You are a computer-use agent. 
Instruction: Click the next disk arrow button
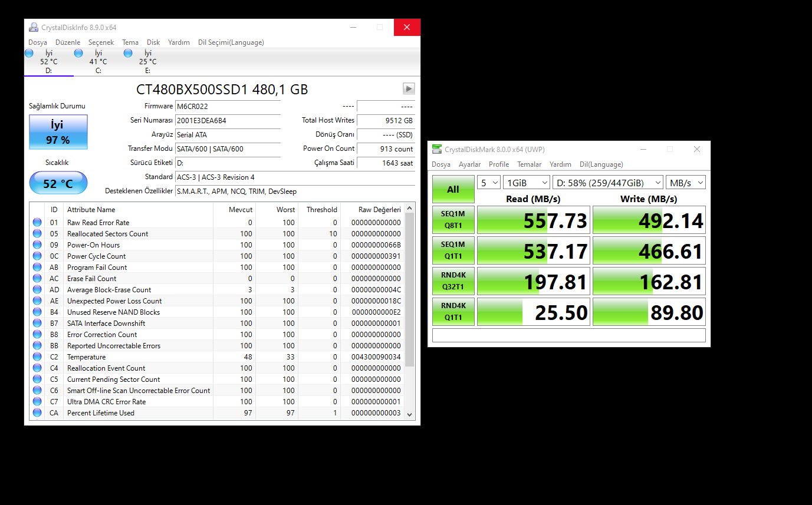(409, 88)
